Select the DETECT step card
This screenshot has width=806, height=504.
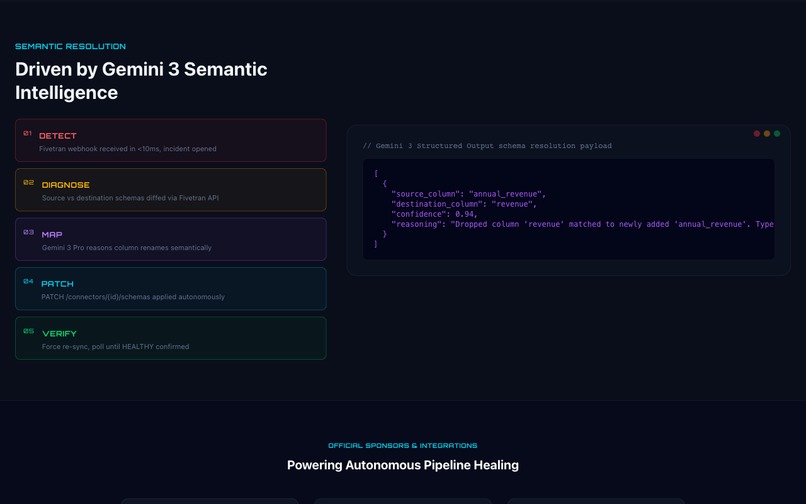pos(171,140)
